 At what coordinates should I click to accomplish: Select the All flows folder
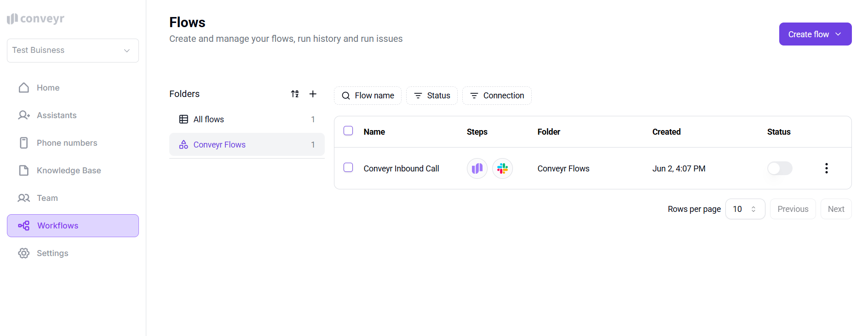pyautogui.click(x=208, y=120)
